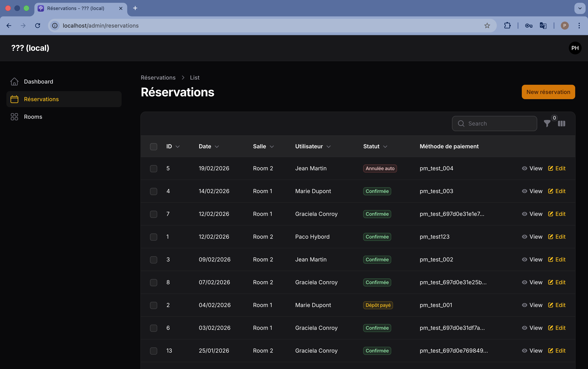Toggle columns using the column manager icon
Viewport: 588px width, 369px height.
562,124
